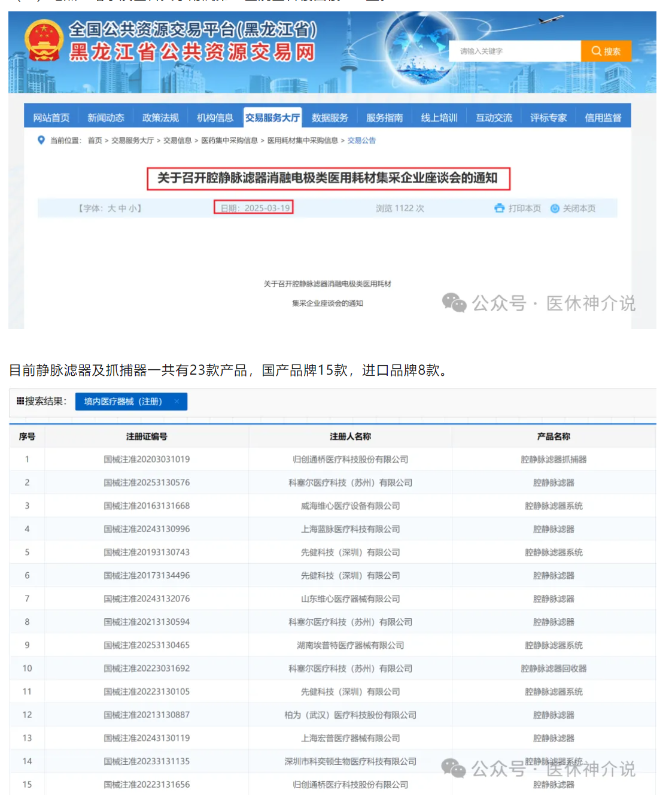Set the font size to 大

pyautogui.click(x=112, y=208)
